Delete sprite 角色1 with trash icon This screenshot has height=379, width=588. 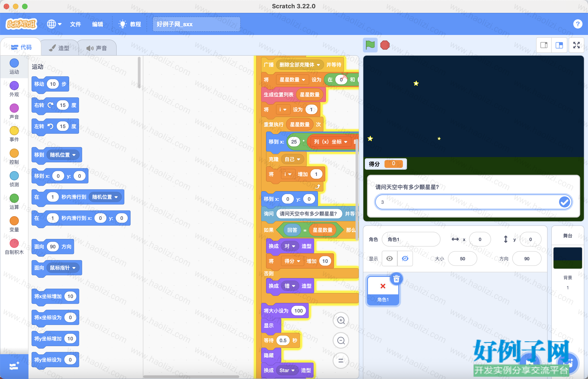[396, 279]
